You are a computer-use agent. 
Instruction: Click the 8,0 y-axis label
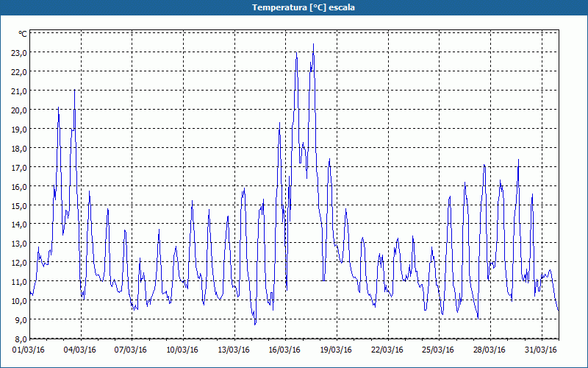[21, 339]
